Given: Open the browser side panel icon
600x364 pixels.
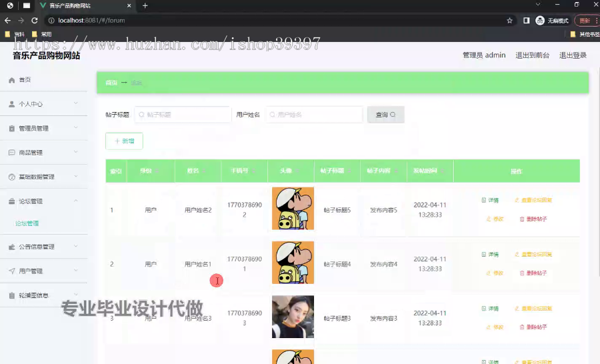Looking at the screenshot, I should tap(527, 21).
